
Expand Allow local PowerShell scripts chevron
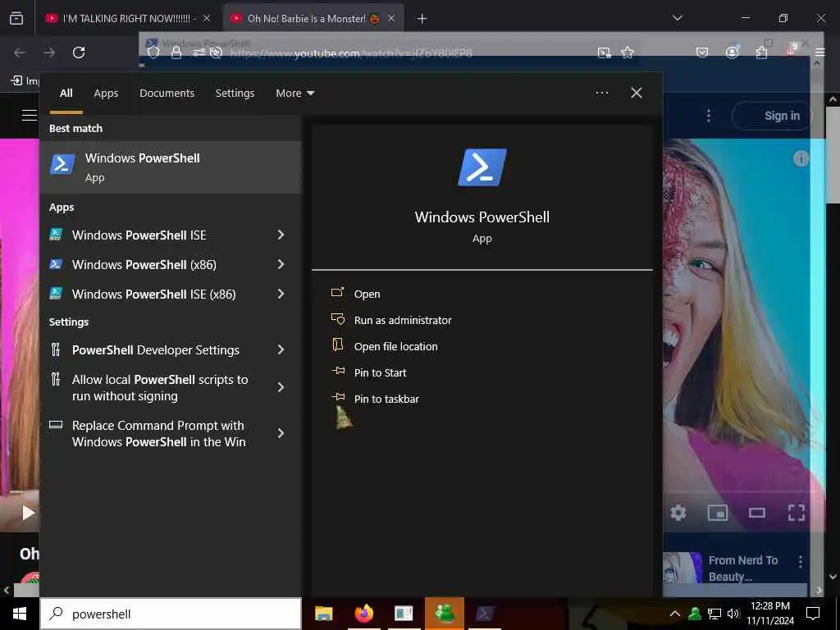point(281,387)
